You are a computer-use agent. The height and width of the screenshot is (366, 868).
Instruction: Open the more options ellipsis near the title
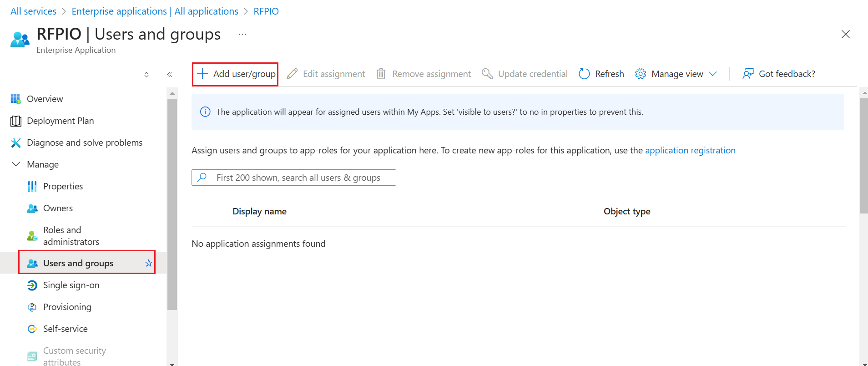(x=242, y=34)
